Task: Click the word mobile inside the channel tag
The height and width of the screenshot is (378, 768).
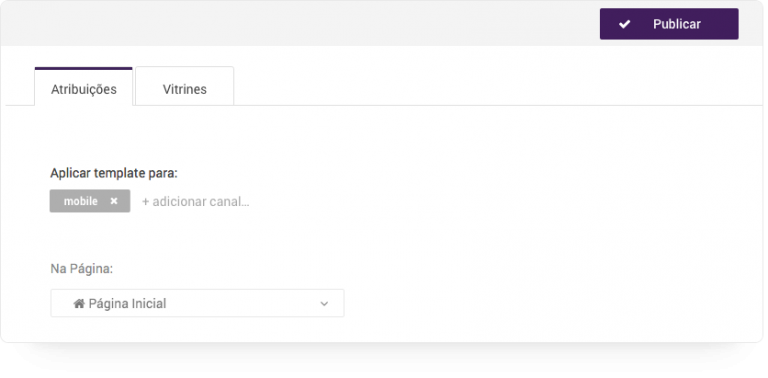Action: (x=81, y=201)
